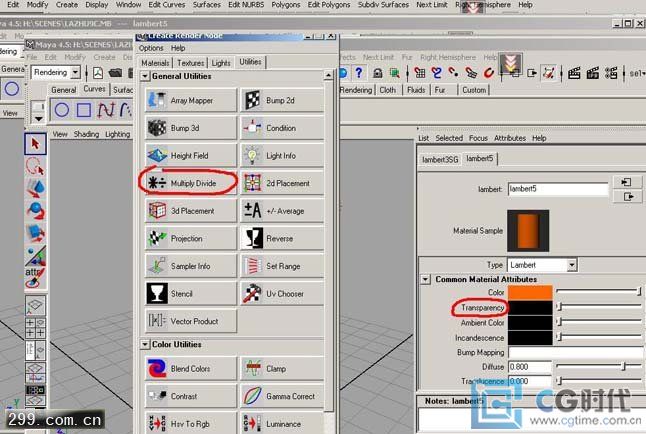Viewport: 646px width, 434px height.
Task: Click the Diffuse value field
Action: point(529,367)
